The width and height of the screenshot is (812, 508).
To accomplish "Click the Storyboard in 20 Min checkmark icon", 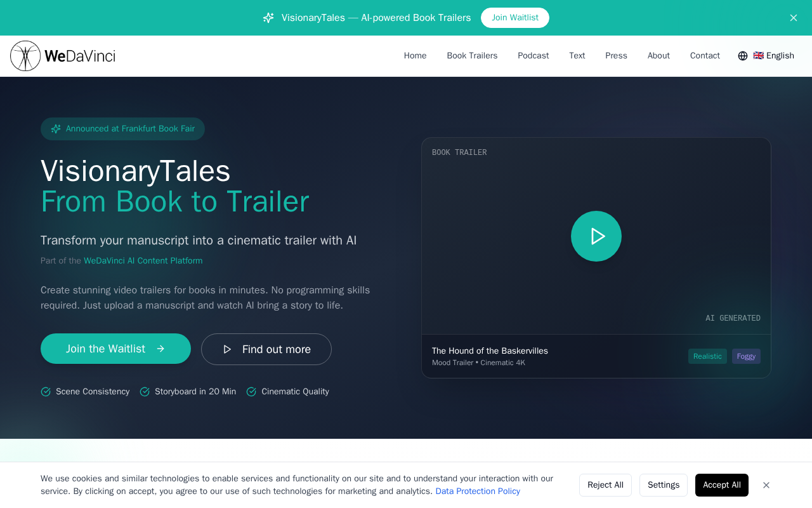I will tap(145, 392).
